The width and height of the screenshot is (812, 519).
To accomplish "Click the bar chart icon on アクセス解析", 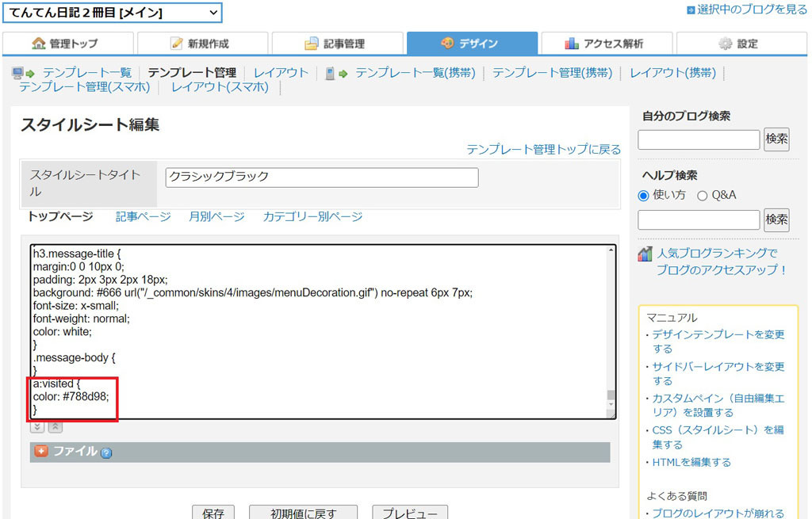I will [572, 44].
